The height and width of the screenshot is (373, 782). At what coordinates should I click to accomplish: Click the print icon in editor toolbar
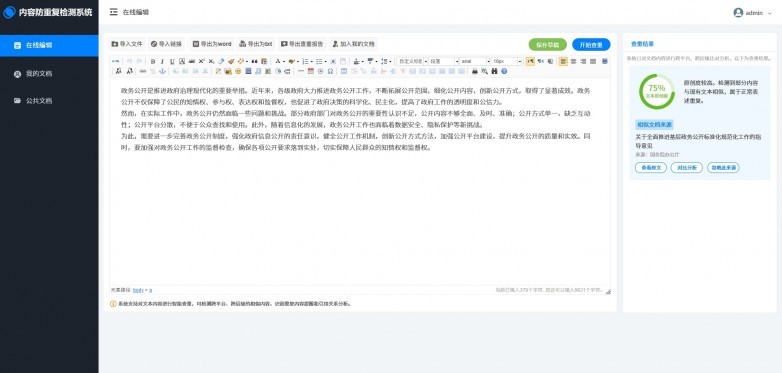475,71
